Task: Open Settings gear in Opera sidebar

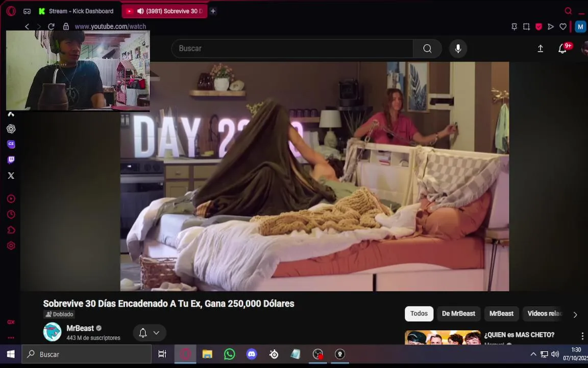Action: pos(11,245)
